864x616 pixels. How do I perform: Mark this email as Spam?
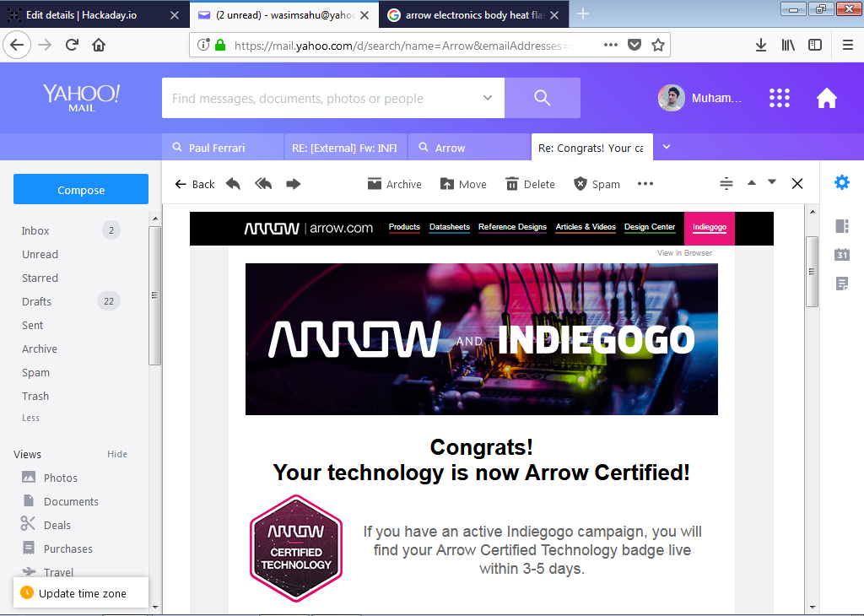pyautogui.click(x=597, y=184)
